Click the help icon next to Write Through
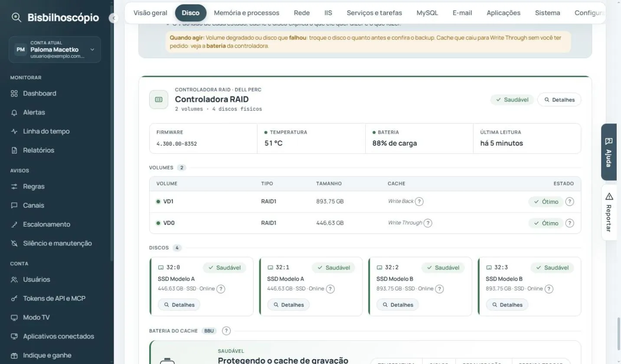This screenshot has width=621, height=364. (x=428, y=223)
